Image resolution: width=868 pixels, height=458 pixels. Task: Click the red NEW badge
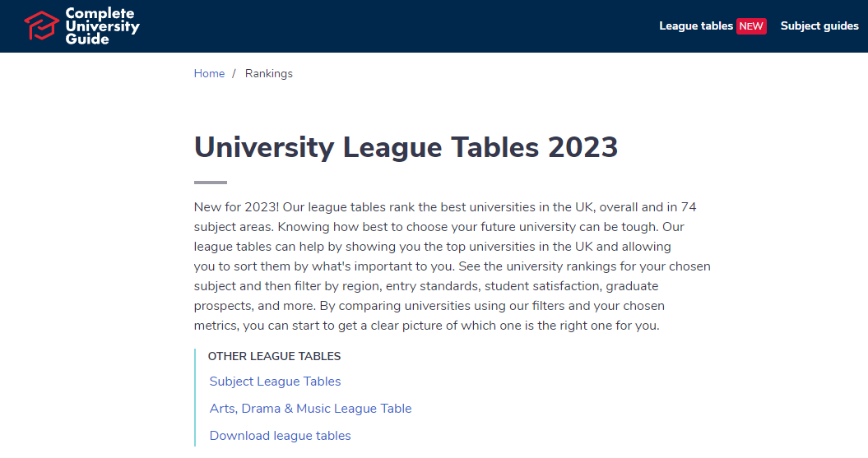751,26
